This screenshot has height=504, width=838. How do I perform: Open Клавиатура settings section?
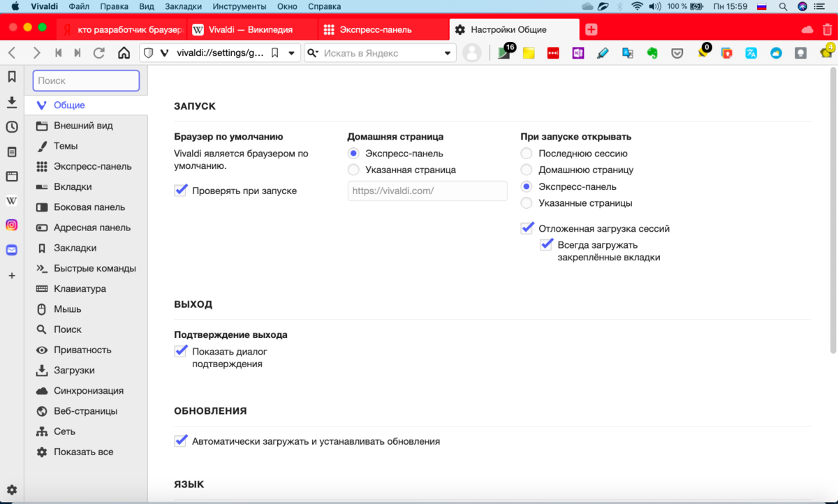click(x=87, y=288)
